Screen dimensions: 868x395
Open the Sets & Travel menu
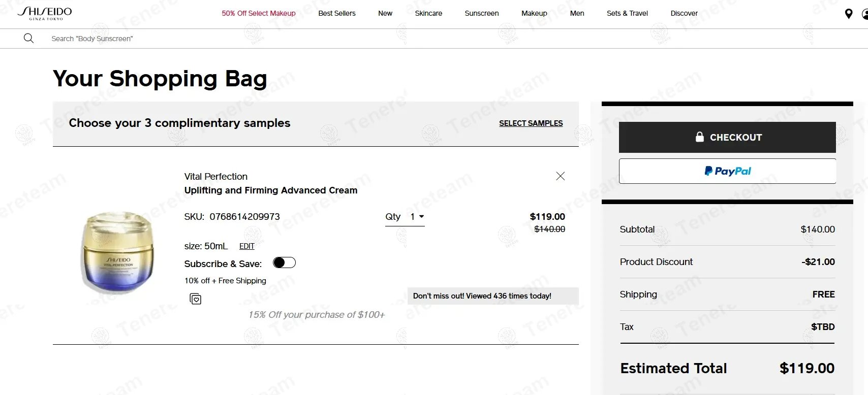627,13
